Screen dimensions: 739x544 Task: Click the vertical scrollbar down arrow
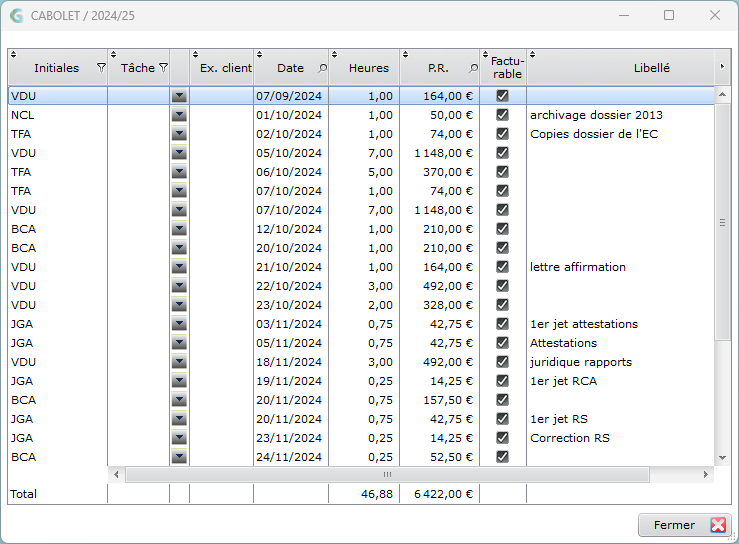[722, 457]
